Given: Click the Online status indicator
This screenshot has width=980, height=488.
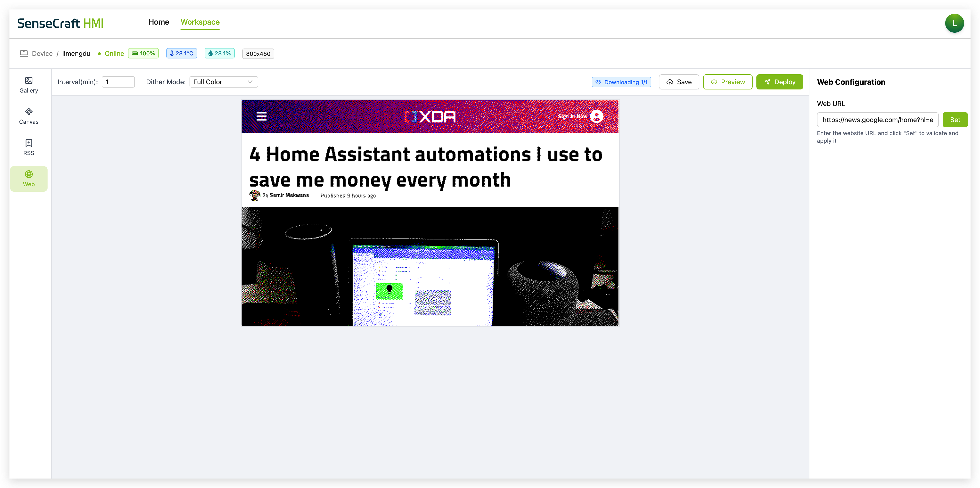Looking at the screenshot, I should (x=111, y=53).
